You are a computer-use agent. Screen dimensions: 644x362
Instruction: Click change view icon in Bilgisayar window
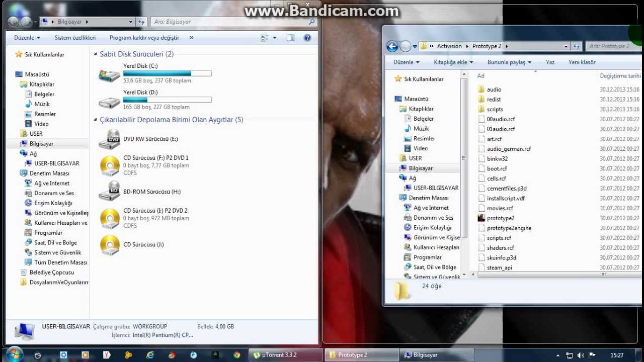[265, 38]
